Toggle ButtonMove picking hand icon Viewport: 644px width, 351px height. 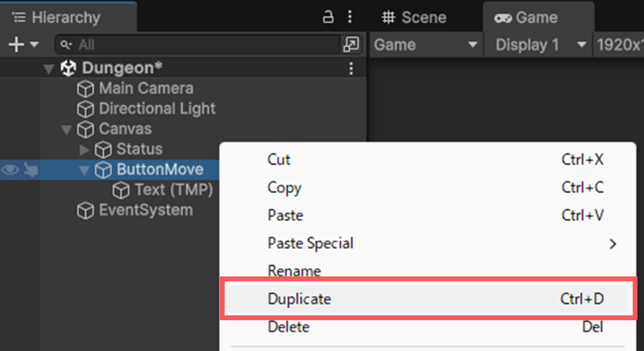30,170
